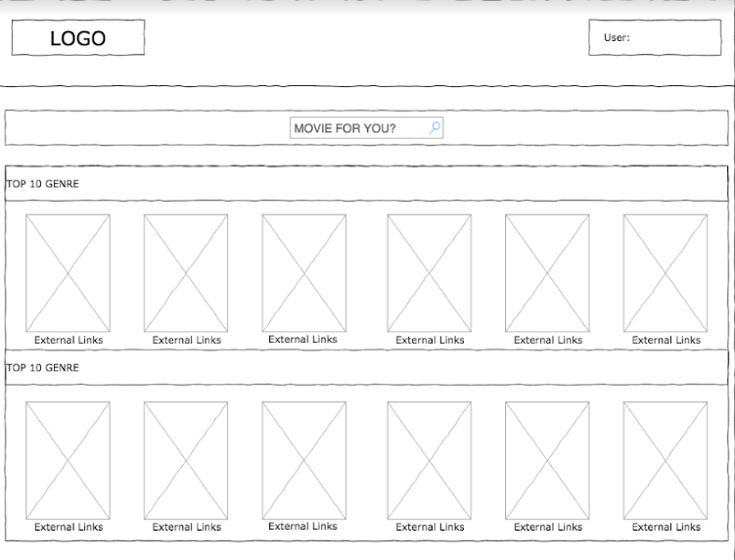Follow External Links under first lower-row poster
The height and width of the screenshot is (560, 735).
click(x=69, y=527)
